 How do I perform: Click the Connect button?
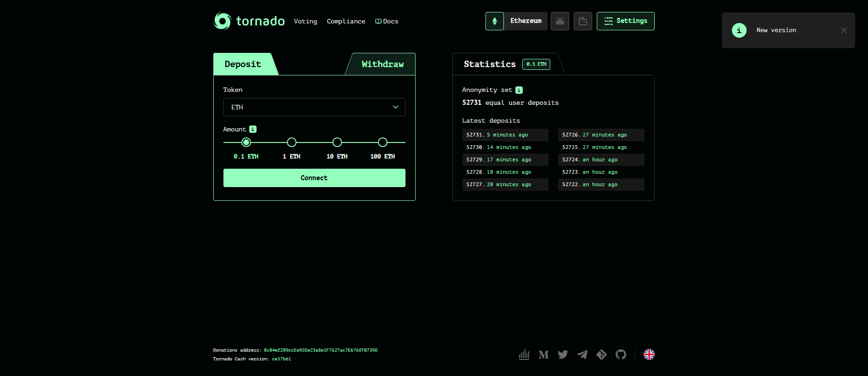pyautogui.click(x=314, y=178)
